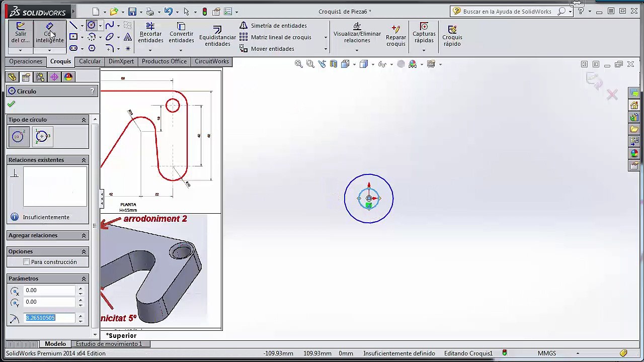Switch to Estudio de movimiento 1 tab

tap(109, 344)
